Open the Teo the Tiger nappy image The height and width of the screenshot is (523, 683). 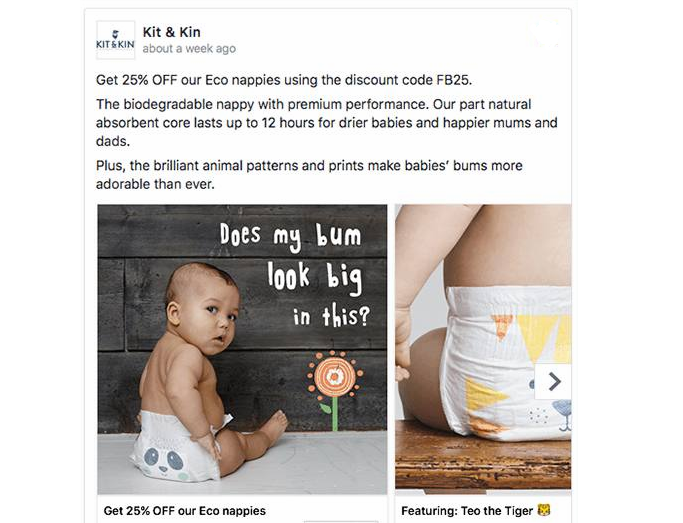[483, 349]
